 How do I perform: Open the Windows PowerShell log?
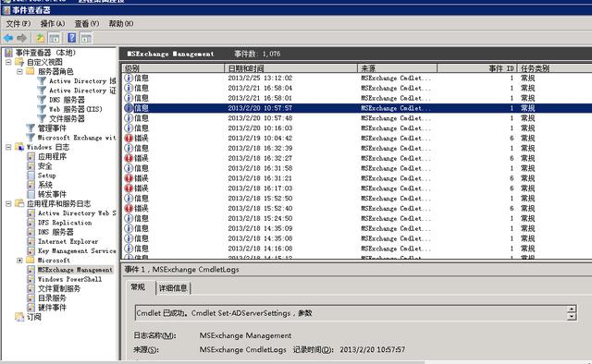(70, 279)
